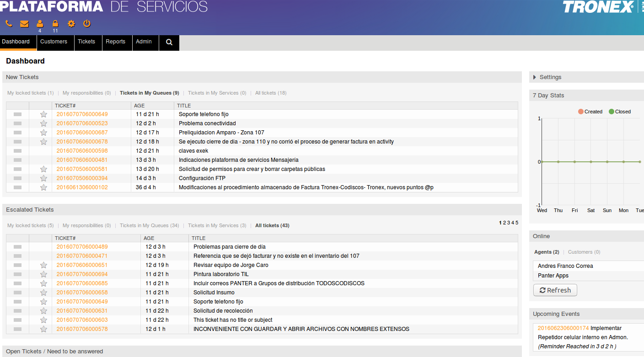This screenshot has width=644, height=357.
Task: Show Escalated Tickets in My Services (3)
Action: (x=217, y=225)
